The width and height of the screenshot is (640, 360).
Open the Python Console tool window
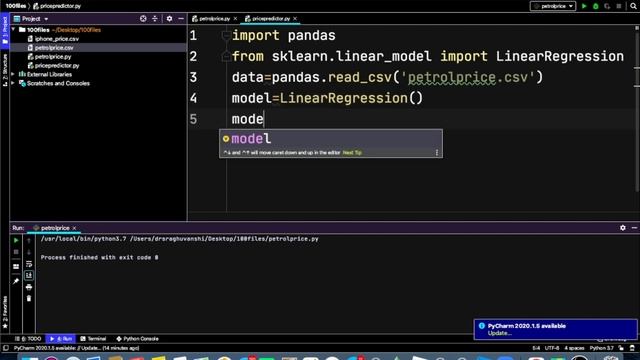137,339
